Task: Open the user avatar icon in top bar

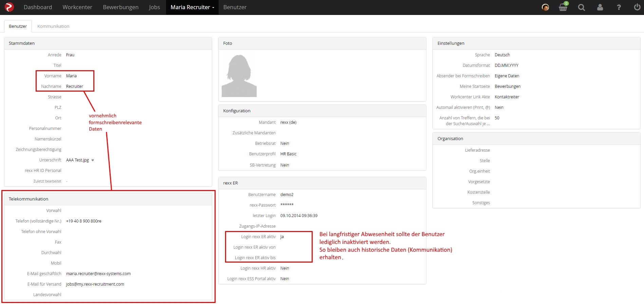Action: pyautogui.click(x=545, y=7)
